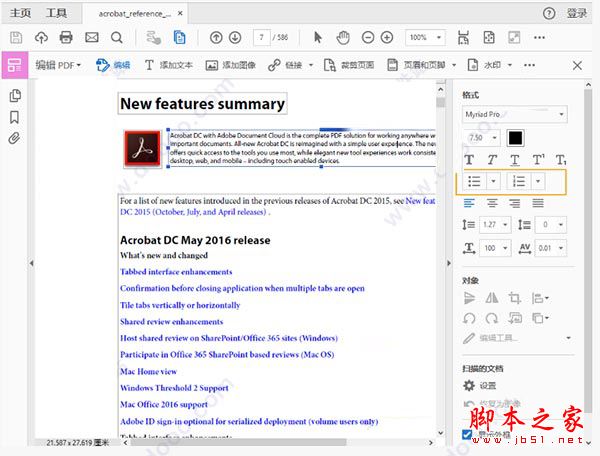Open the black text color swatch
This screenshot has width=600, height=456.
pos(515,138)
